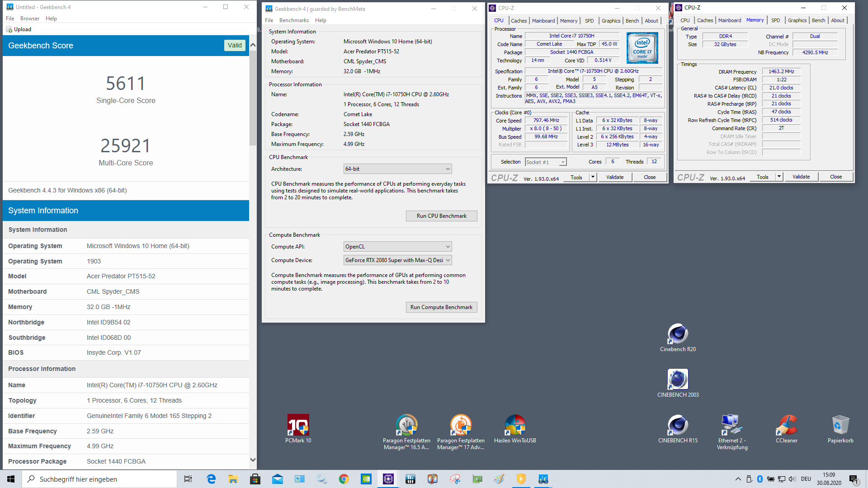Click the volume speaker tray icon
Screen dimensions: 868x488
click(792, 479)
